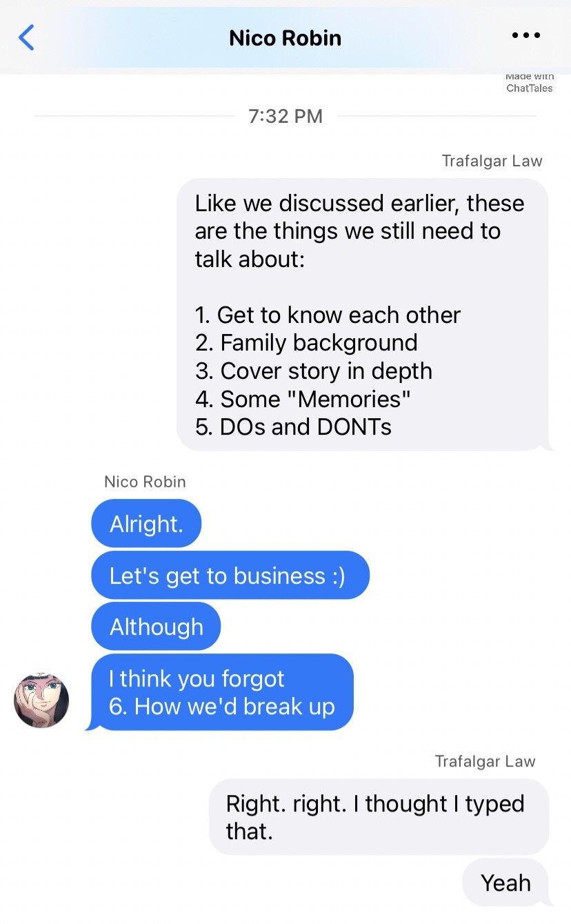
Task: Tap the "Let's get to business :)" bubble
Action: [x=230, y=576]
